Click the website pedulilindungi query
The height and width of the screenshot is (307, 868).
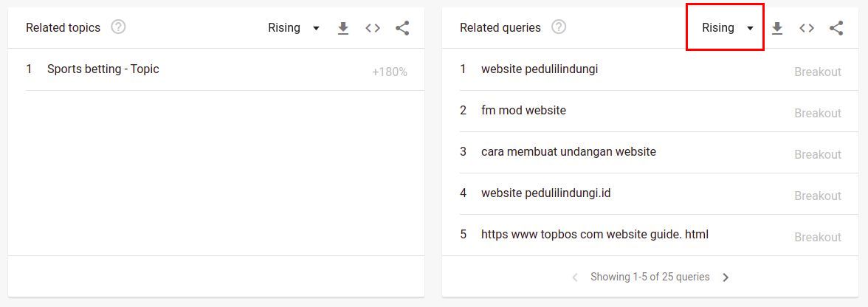[x=540, y=69]
